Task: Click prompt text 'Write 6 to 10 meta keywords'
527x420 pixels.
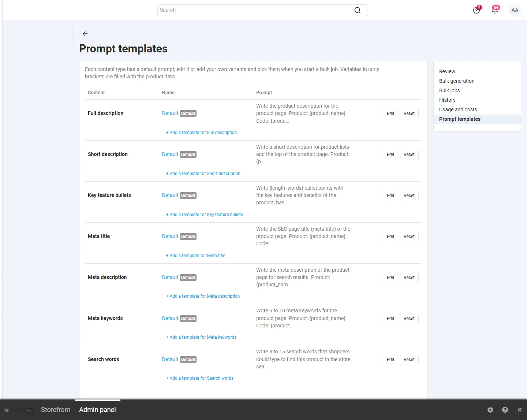Action: coord(301,318)
